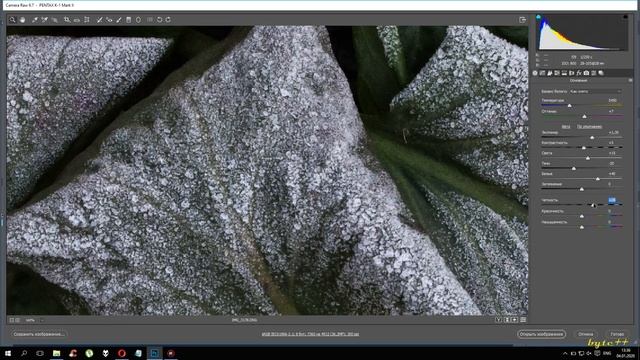640x360 pixels.
Task: Click the По умолчанию (Default) link
Action: [x=589, y=127]
